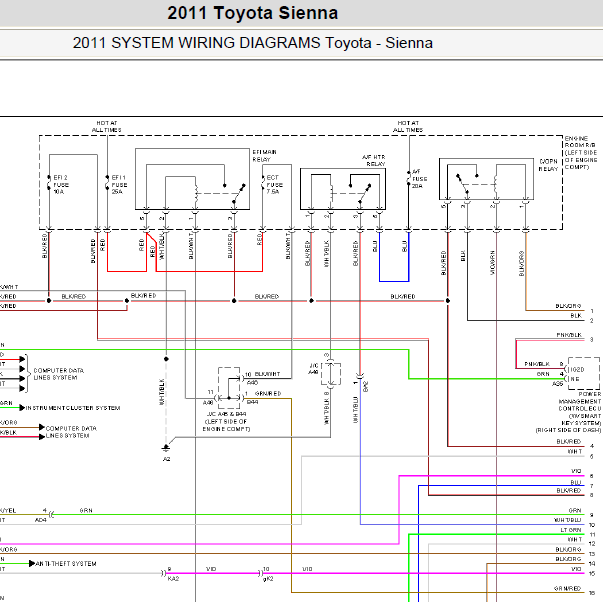Click COMPUTER DATA LINES SYSTEM below INSTRUMENT CLUSTER
The height and width of the screenshot is (602, 603).
coord(71,432)
